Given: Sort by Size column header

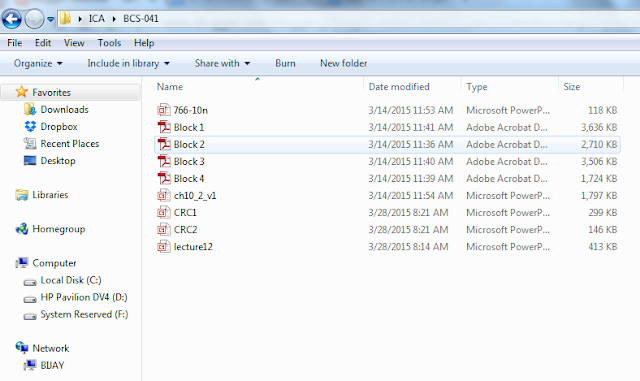Looking at the screenshot, I should 572,87.
